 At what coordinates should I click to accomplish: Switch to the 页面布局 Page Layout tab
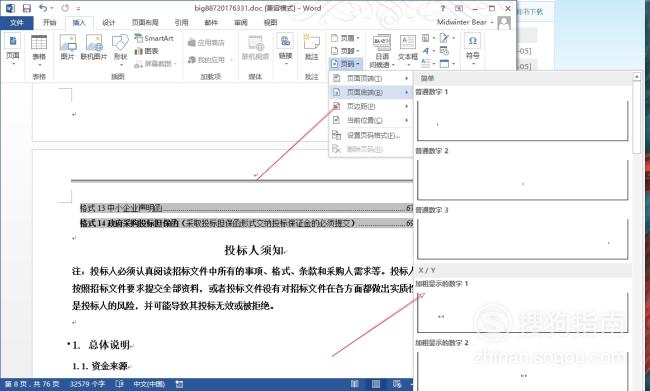pos(145,23)
